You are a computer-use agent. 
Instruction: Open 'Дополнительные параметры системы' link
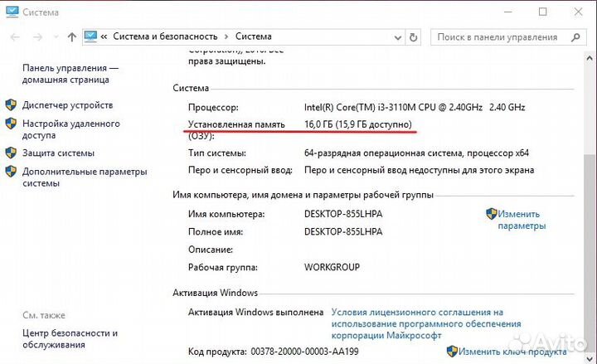tap(85, 177)
